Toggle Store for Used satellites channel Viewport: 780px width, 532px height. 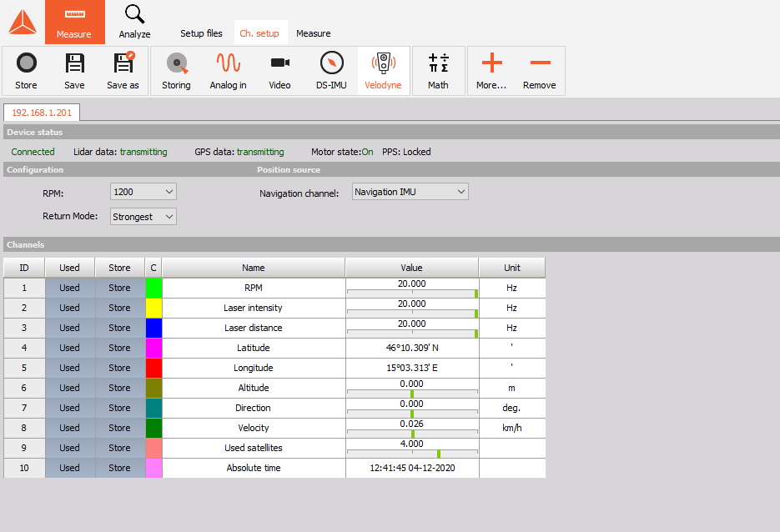click(120, 448)
